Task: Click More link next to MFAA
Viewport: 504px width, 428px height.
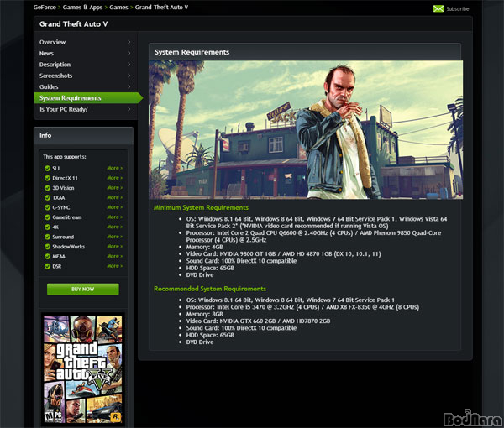Action: point(115,256)
